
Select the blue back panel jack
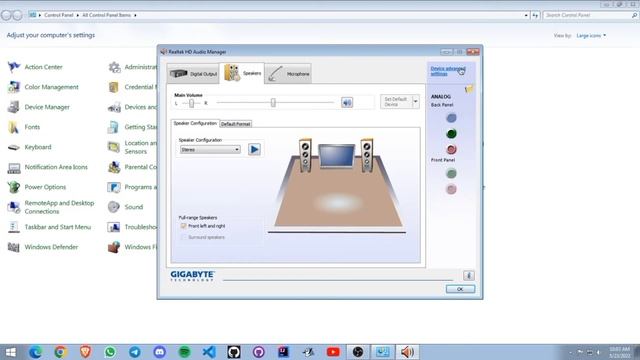[x=451, y=118]
